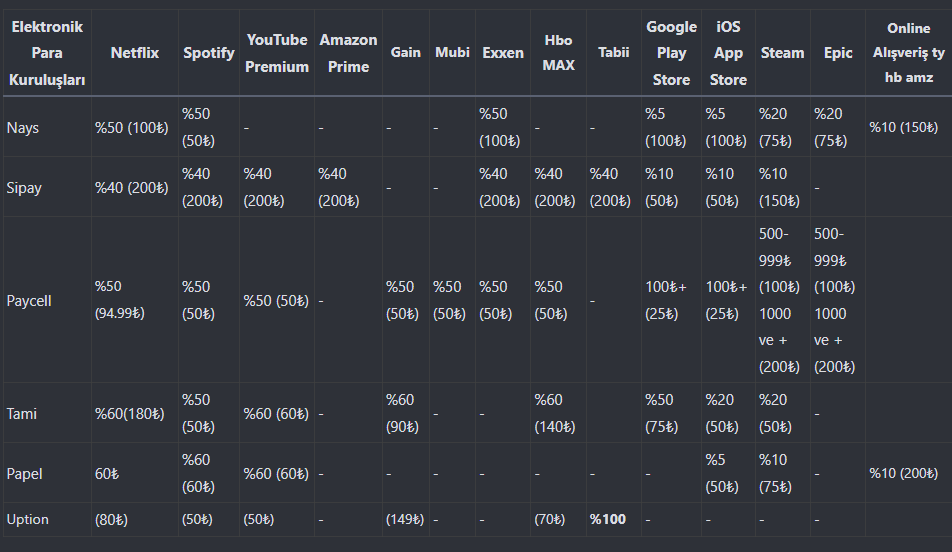The width and height of the screenshot is (952, 552).
Task: Select Papel Netflix cell 60₺
Action: tap(107, 474)
